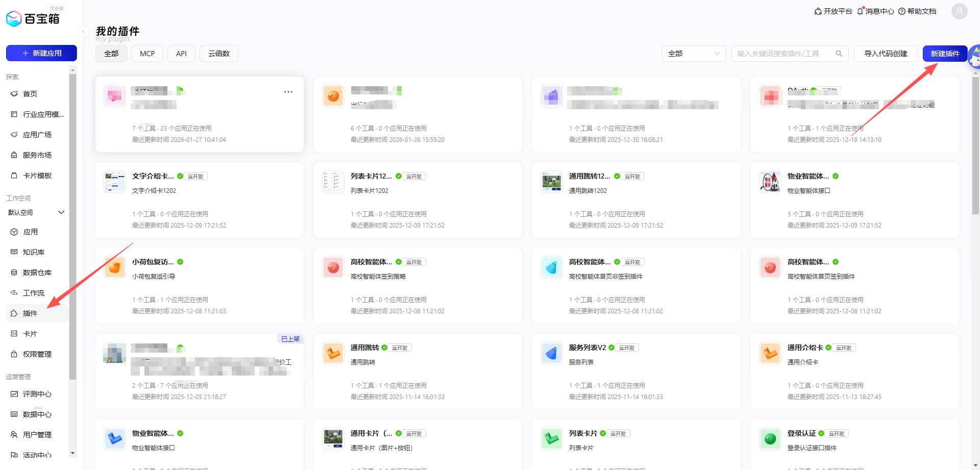Open 开放平台 in the top bar

coord(833,11)
